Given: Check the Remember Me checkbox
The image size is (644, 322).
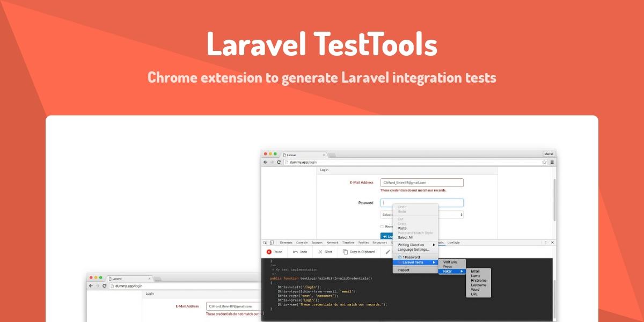Looking at the screenshot, I should click(382, 226).
